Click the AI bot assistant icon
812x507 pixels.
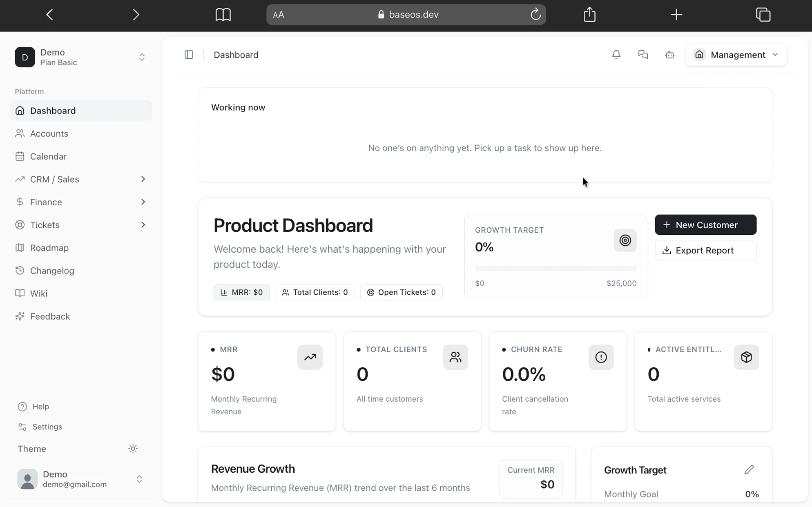pyautogui.click(x=669, y=55)
